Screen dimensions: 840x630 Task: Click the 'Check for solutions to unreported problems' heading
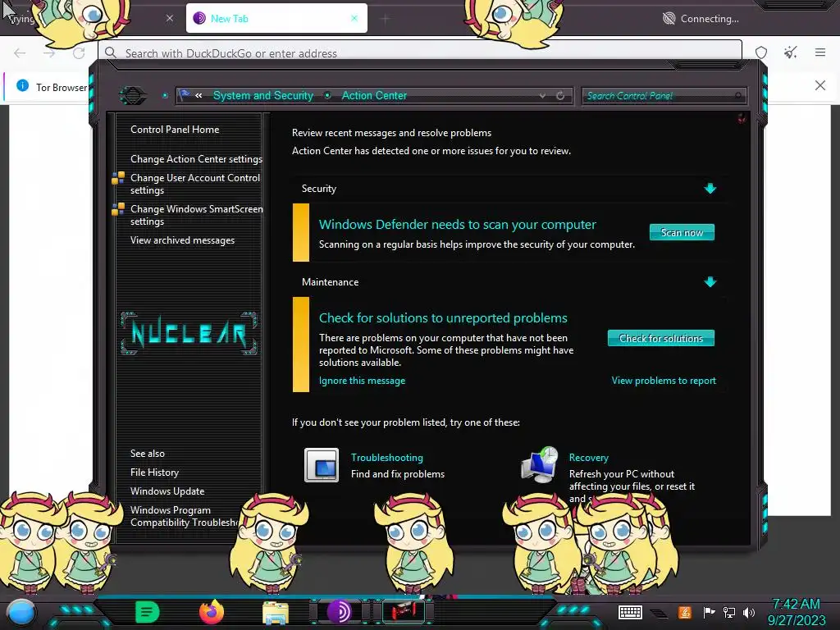click(443, 317)
